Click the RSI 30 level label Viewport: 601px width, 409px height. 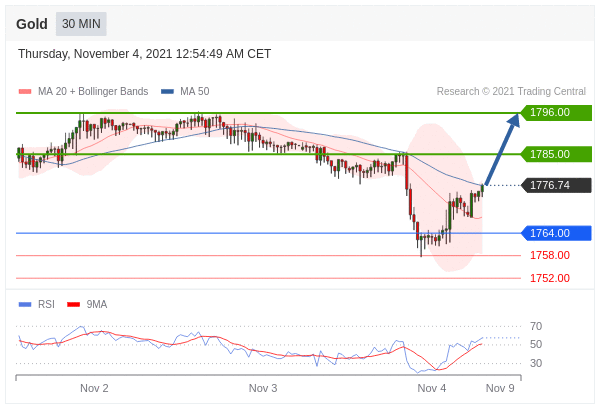[536, 363]
